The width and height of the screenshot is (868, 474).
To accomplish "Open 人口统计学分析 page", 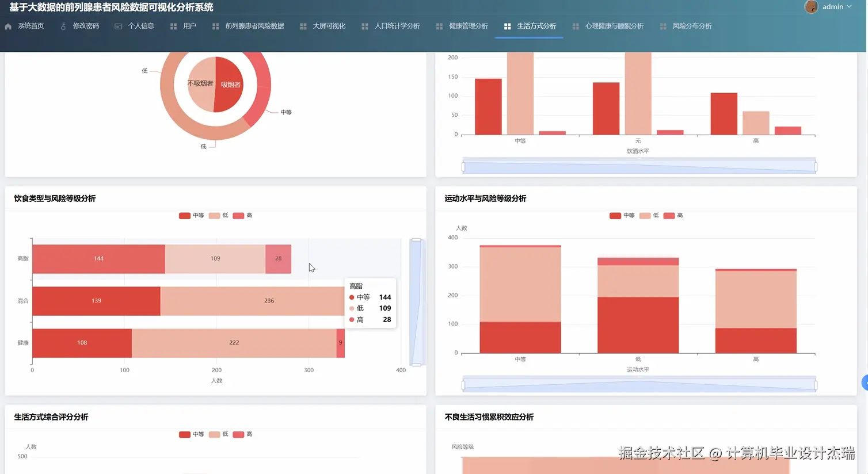I will click(x=397, y=26).
